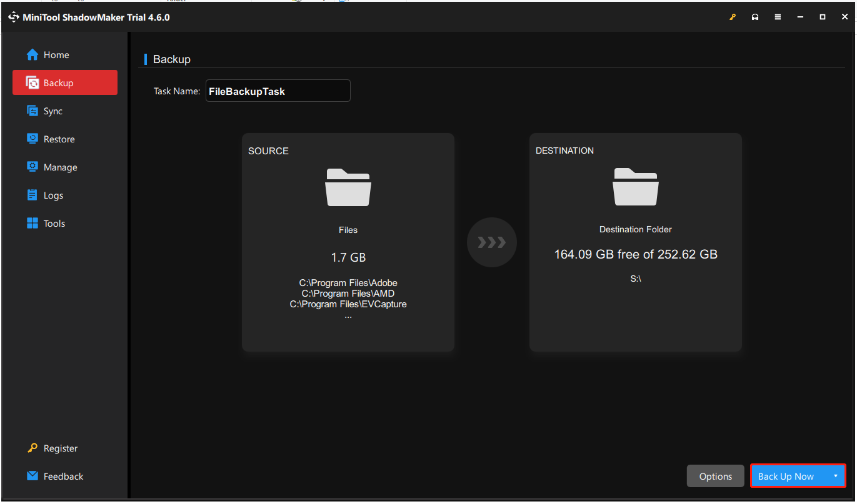Click the SOURCE folder icon
The height and width of the screenshot is (504, 857).
click(x=348, y=187)
